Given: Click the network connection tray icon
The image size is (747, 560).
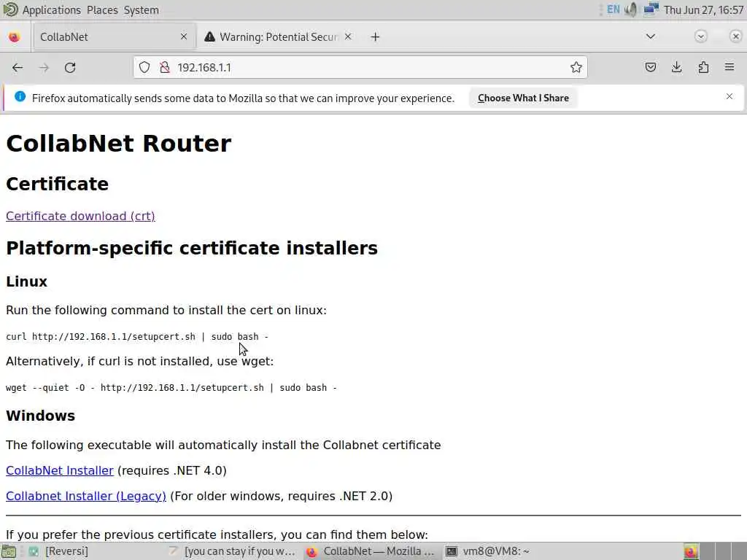Looking at the screenshot, I should pos(651,9).
